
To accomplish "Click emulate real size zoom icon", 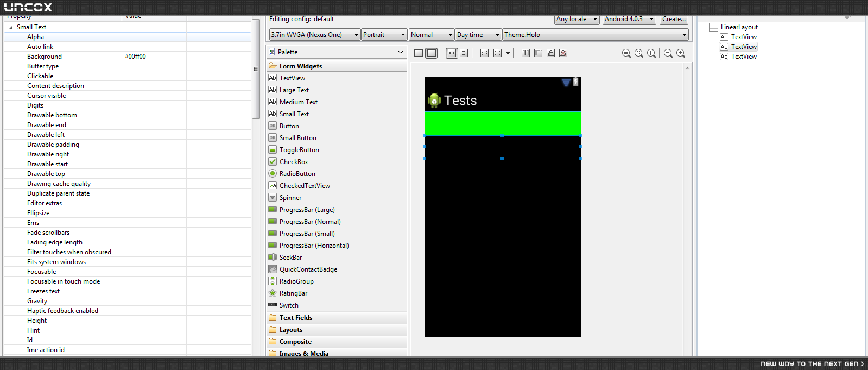I will [x=626, y=53].
